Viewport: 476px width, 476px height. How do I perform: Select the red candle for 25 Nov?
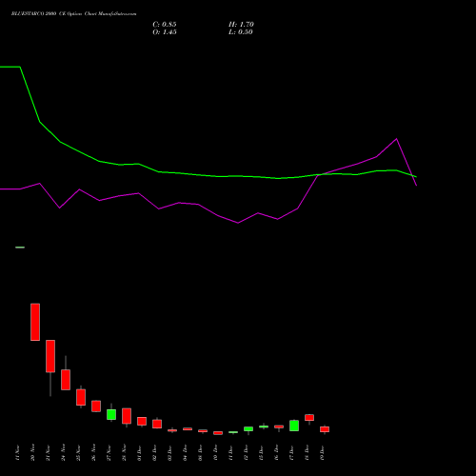point(81,397)
